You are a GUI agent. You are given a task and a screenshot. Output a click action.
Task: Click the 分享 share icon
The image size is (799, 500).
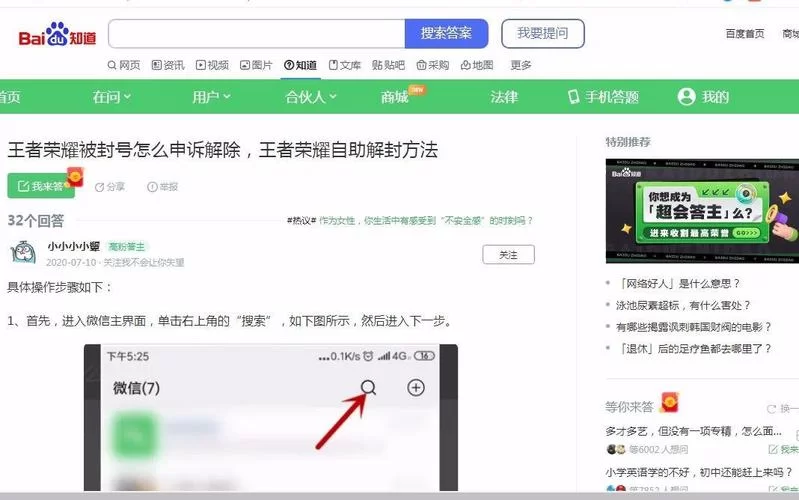pos(100,187)
